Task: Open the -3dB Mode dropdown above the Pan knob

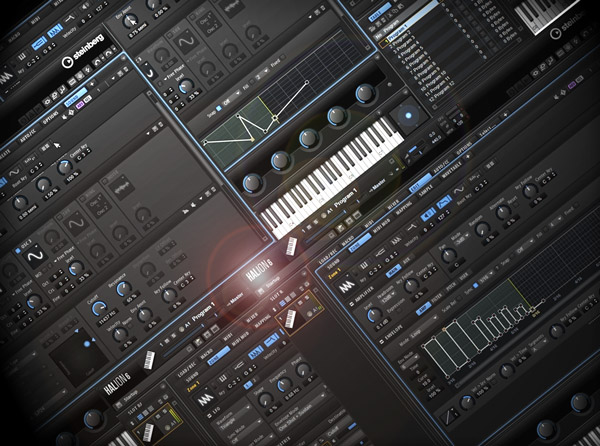Action: tap(461, 238)
